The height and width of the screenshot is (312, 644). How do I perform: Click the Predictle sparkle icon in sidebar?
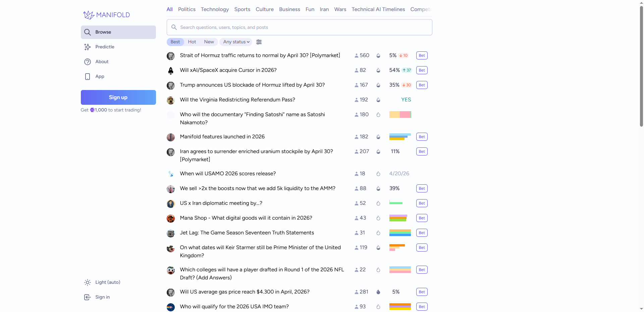(88, 47)
